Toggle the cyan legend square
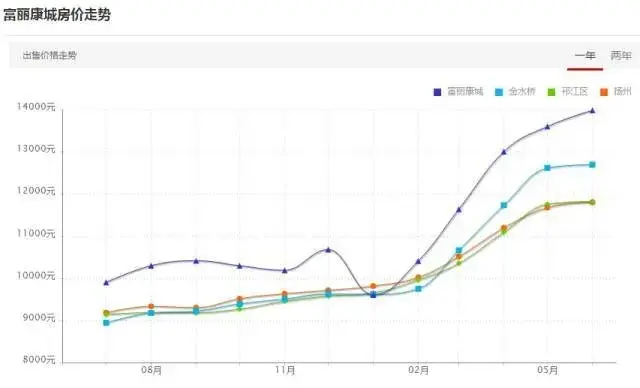Viewport: 640px width, 388px height. (499, 92)
